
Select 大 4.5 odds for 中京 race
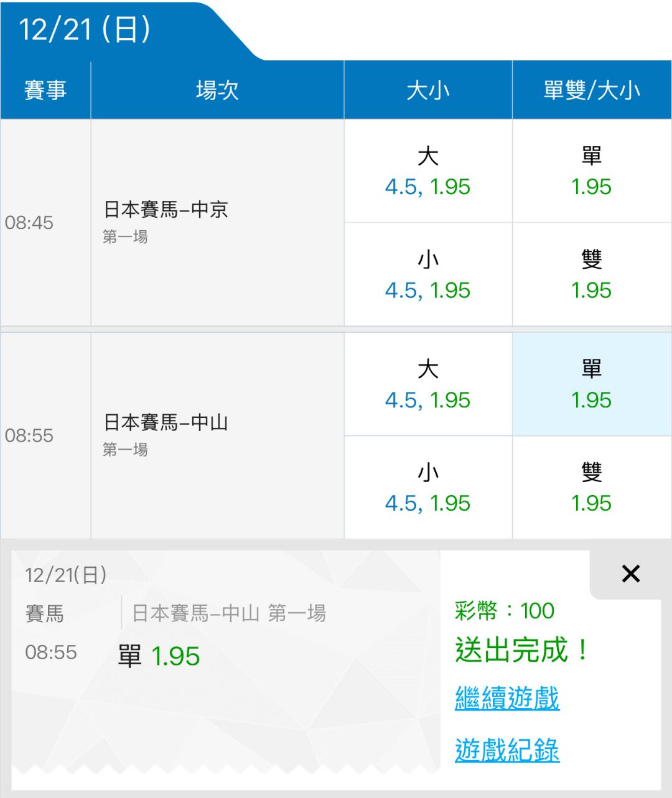(428, 171)
